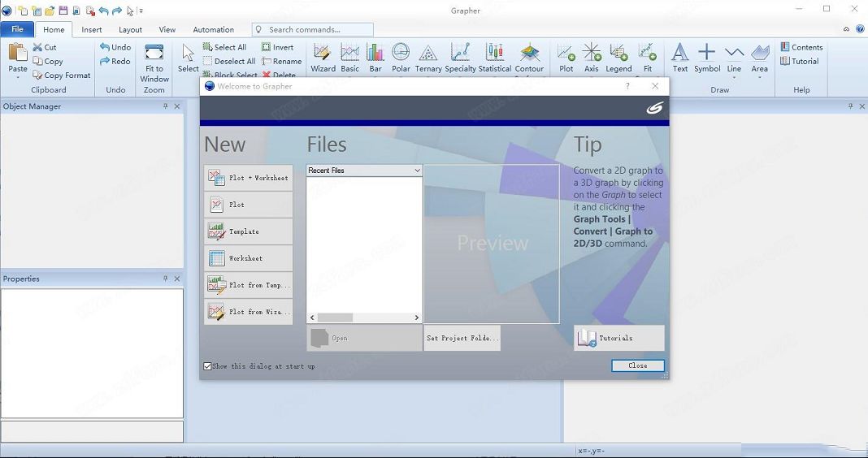Image resolution: width=868 pixels, height=458 pixels.
Task: Open the Automation ribbon tab
Action: click(213, 29)
